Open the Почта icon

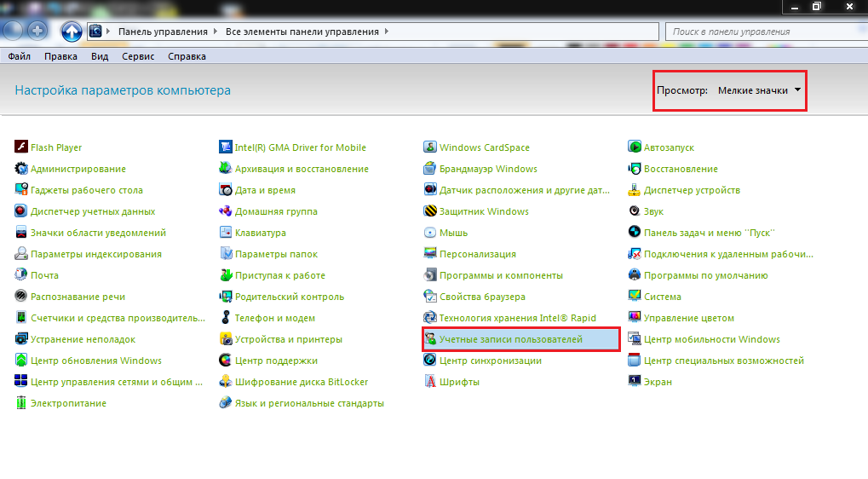tap(21, 274)
